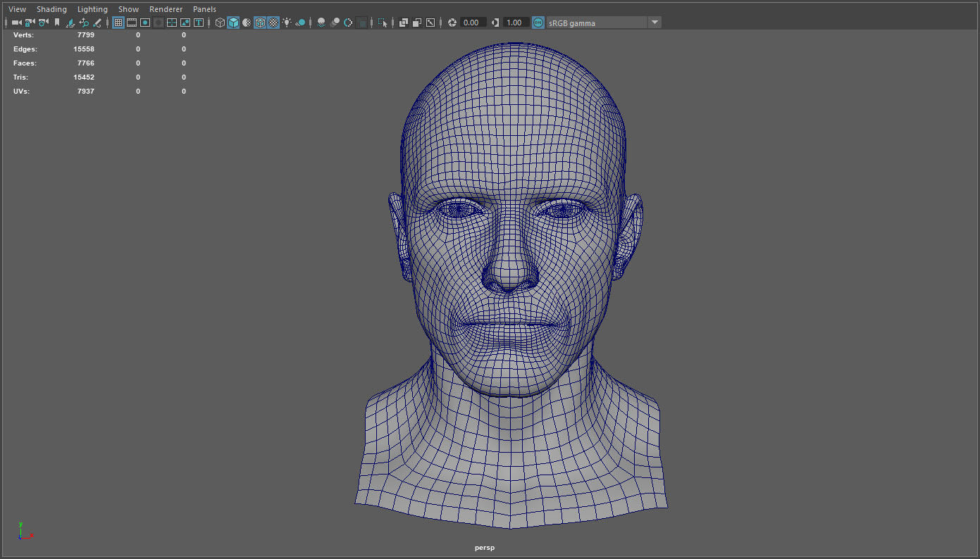Toggle X-Ray Active Components icon
Screen dimensions: 980x559
pyautogui.click(x=417, y=23)
